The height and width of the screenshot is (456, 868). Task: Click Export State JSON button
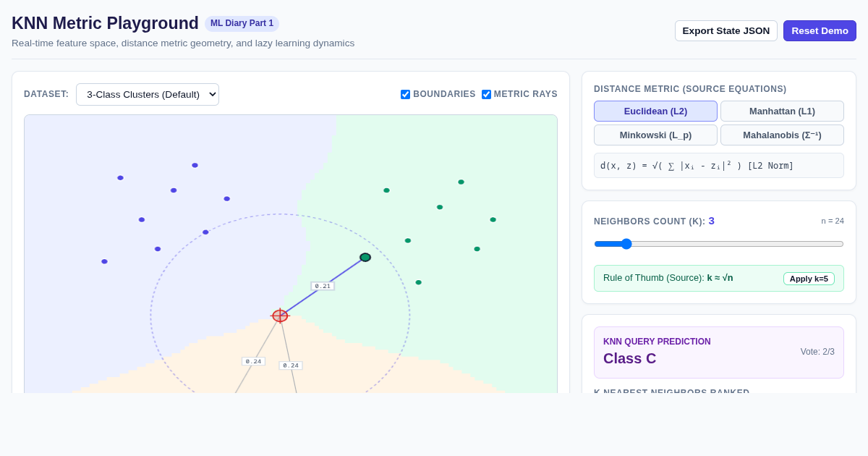pos(726,30)
